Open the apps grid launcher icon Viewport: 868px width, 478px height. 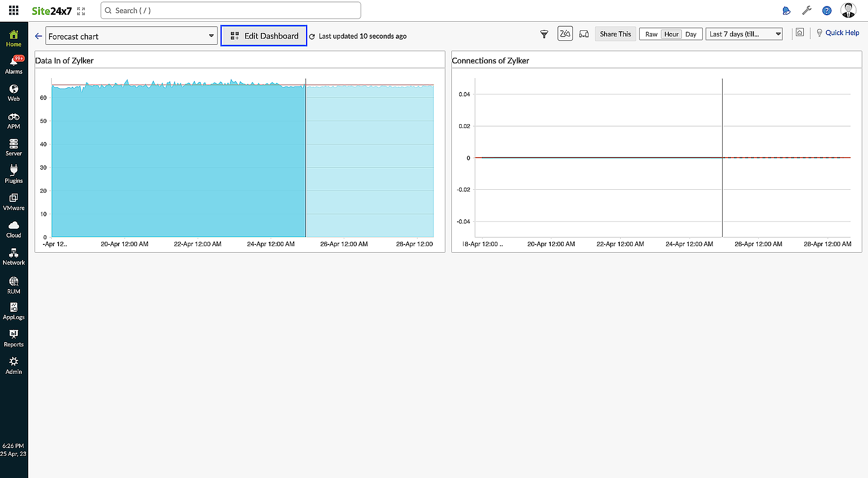[x=13, y=10]
